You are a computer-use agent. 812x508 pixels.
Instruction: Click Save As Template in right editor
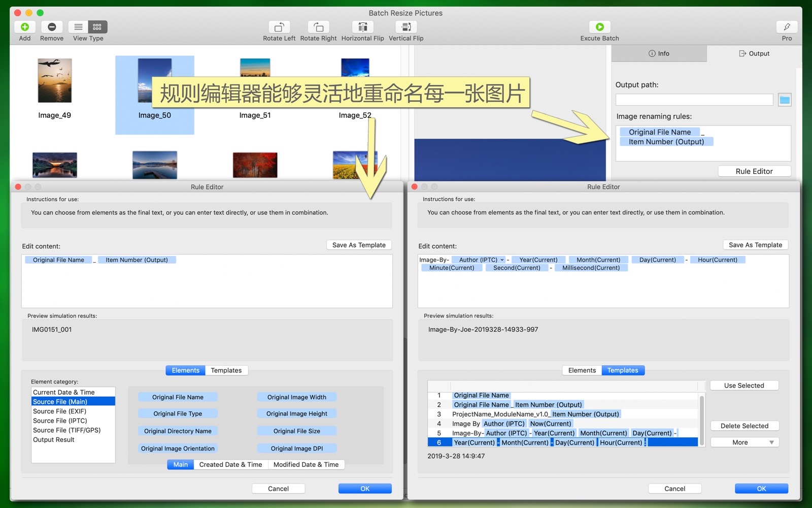coord(755,245)
